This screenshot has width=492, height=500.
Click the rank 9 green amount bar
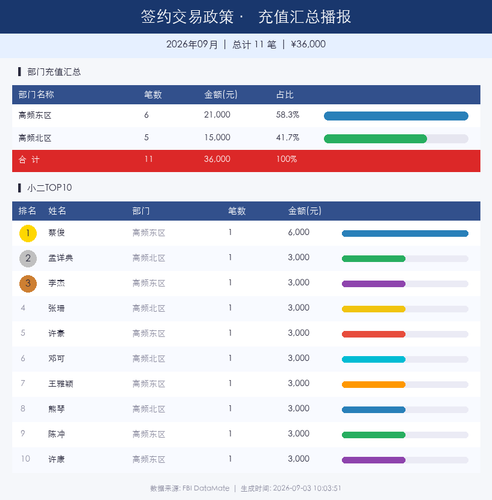(x=374, y=435)
